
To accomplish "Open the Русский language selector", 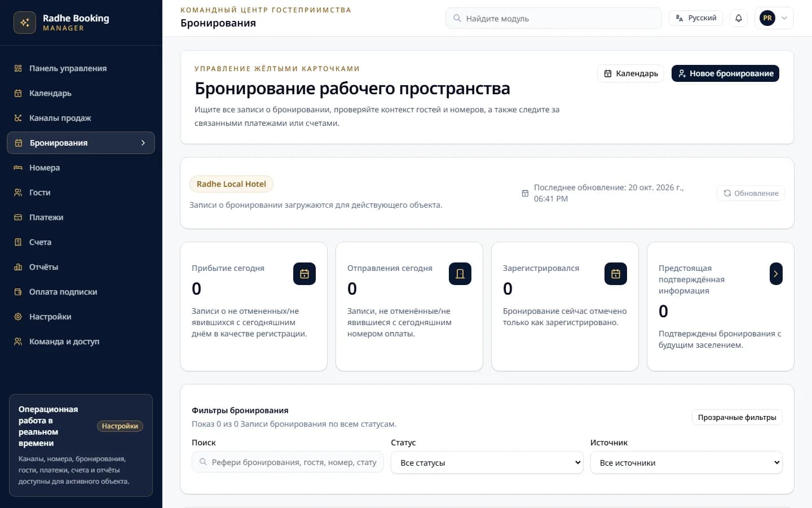I will [696, 18].
